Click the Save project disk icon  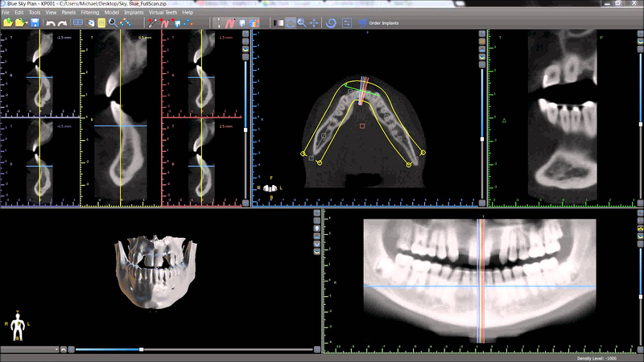pos(34,23)
